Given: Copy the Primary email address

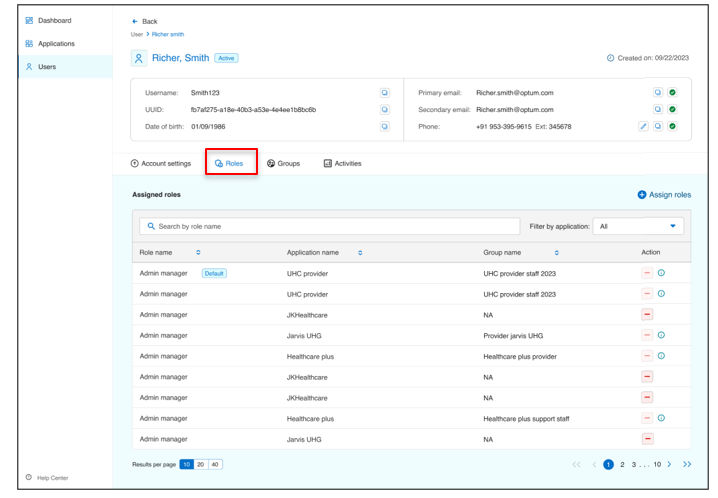Looking at the screenshot, I should pos(658,92).
